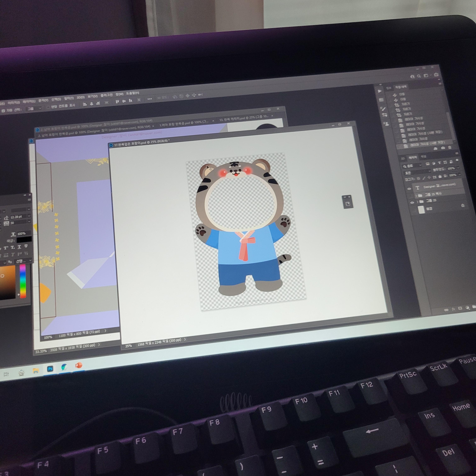The image size is (476, 476).
Task: Toggle lock image pixels brush icon
Action: [424, 178]
